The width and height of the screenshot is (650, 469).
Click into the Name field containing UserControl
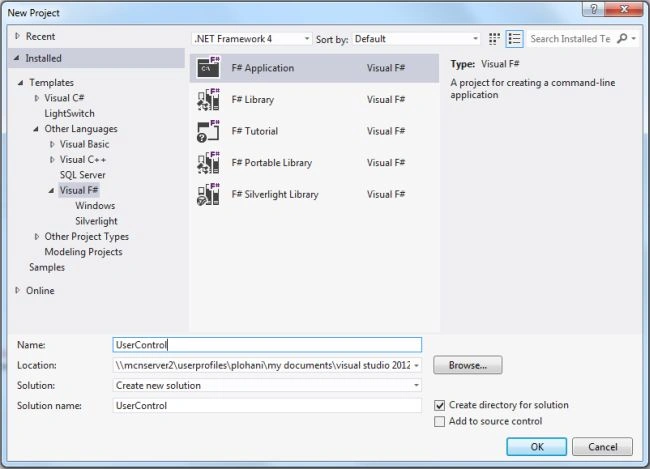click(267, 345)
